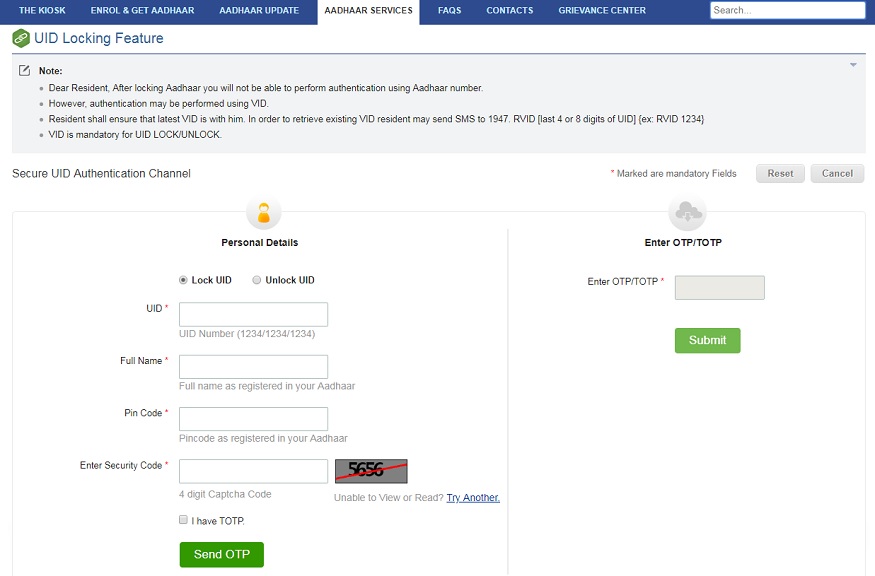Image resolution: width=875 pixels, height=576 pixels.
Task: Click the Try Another captcha link
Action: coord(473,498)
